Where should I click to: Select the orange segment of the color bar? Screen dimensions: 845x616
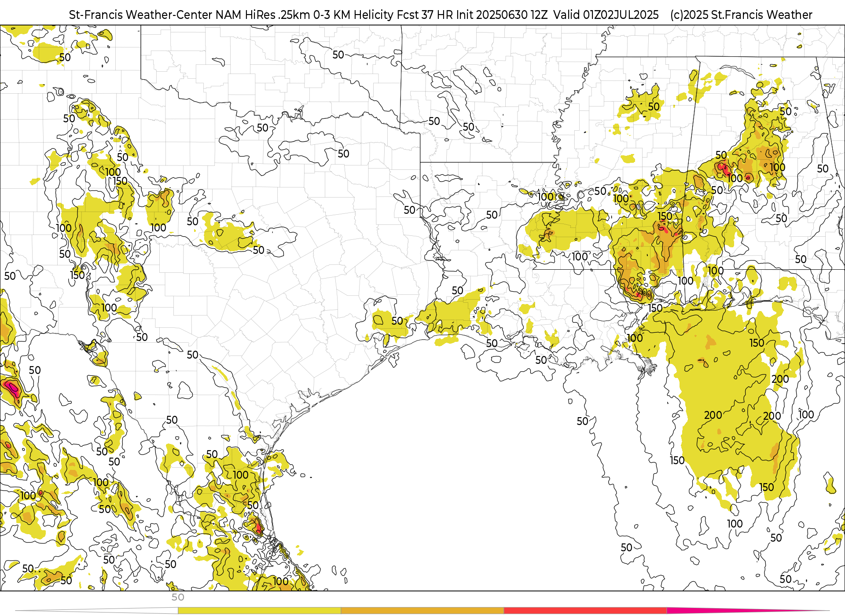(x=422, y=611)
